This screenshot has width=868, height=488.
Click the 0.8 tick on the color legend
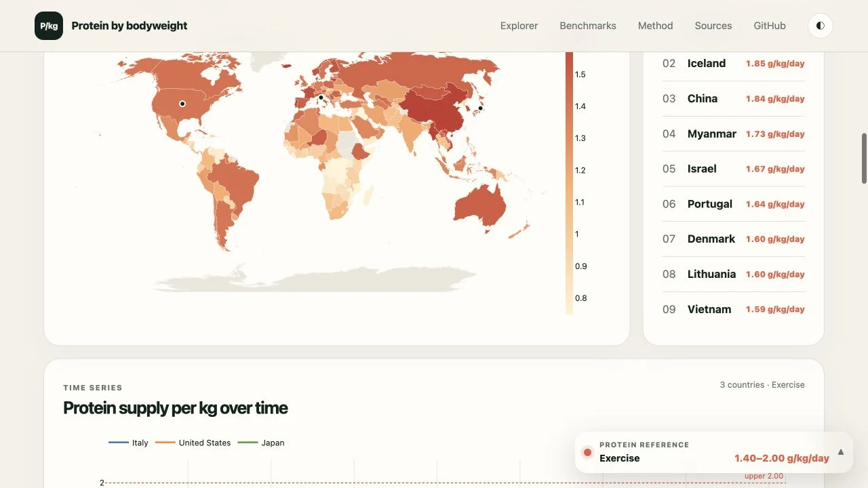click(x=580, y=298)
